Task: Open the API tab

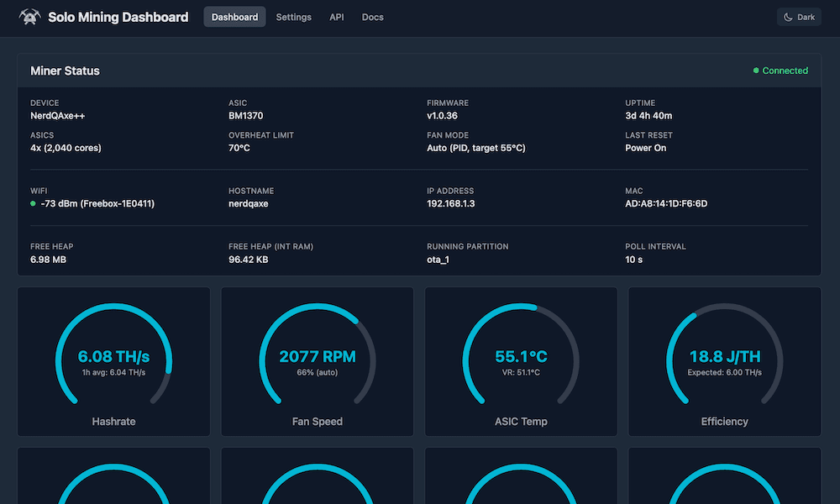Action: [x=336, y=16]
